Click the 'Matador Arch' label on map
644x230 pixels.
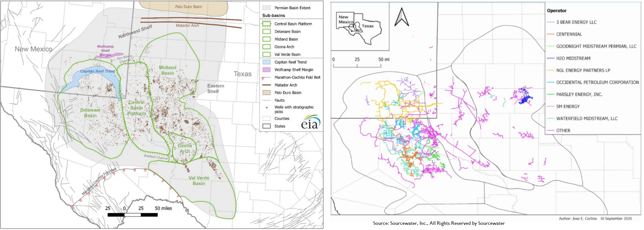(187, 25)
